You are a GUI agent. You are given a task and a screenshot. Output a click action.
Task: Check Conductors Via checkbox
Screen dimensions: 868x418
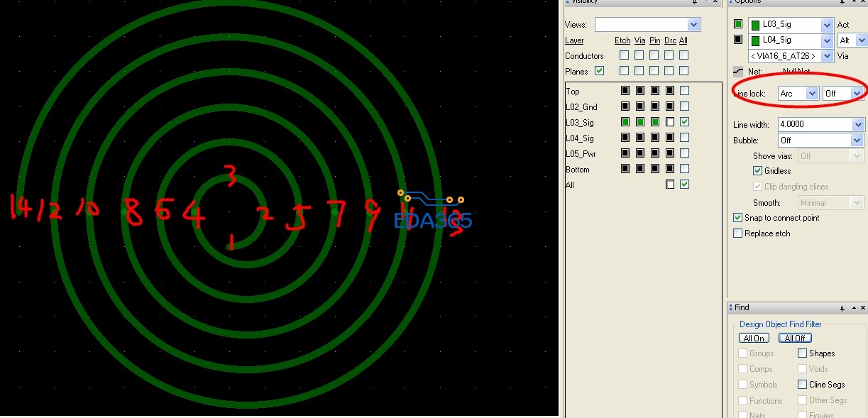(639, 55)
